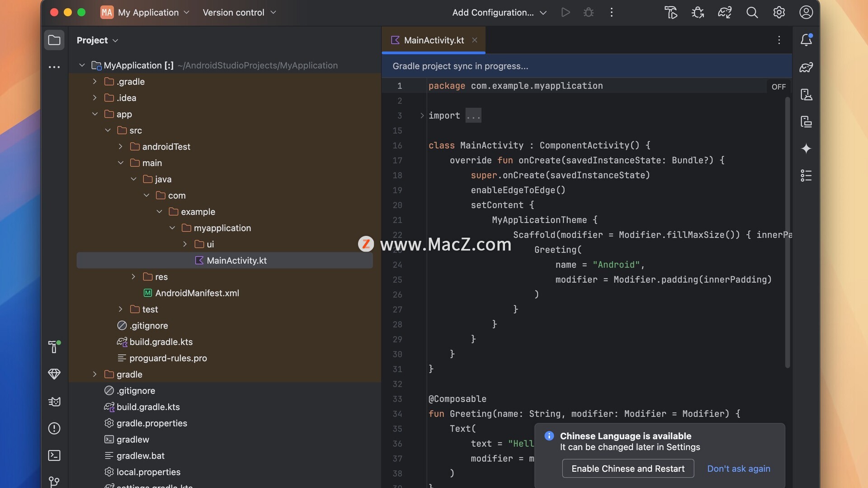Select the gradlew file

tap(127, 439)
